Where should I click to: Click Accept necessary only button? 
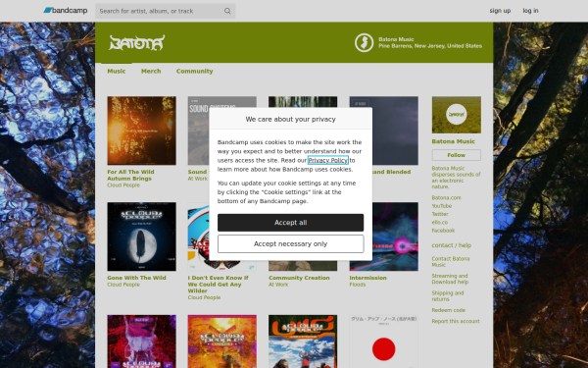(x=290, y=244)
